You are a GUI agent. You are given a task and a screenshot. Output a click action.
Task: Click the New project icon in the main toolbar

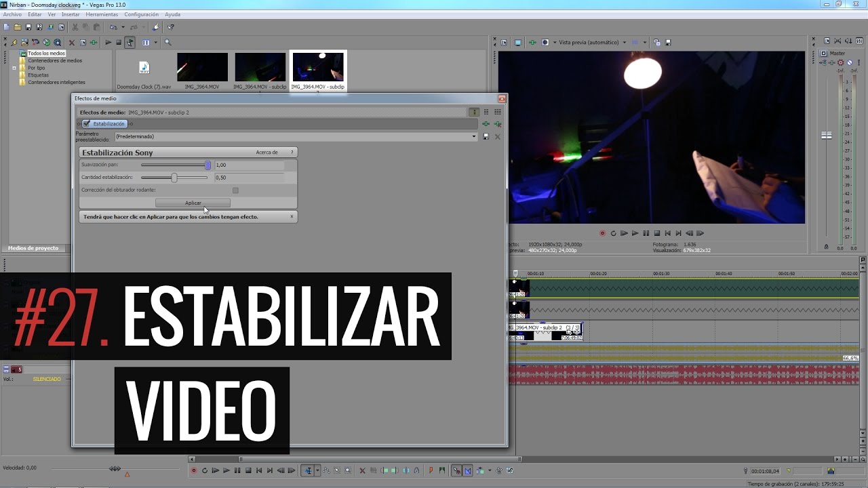(6, 27)
